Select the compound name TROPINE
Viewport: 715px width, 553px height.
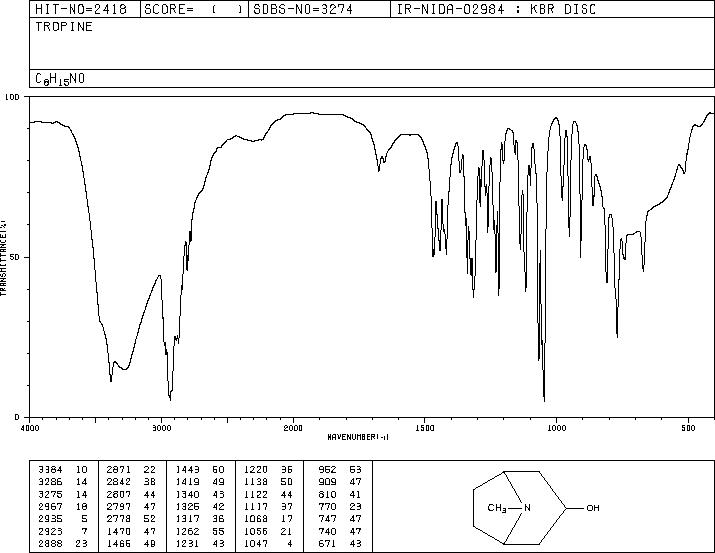click(x=64, y=26)
